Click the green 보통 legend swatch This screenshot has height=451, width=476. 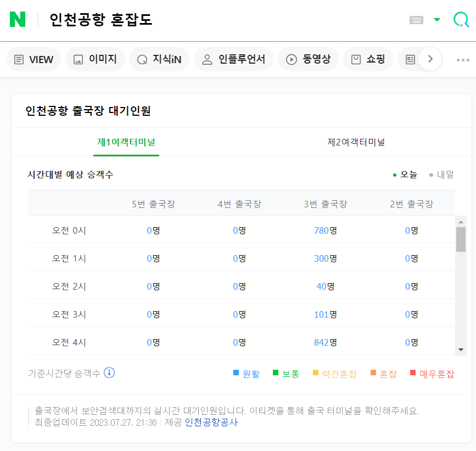276,373
